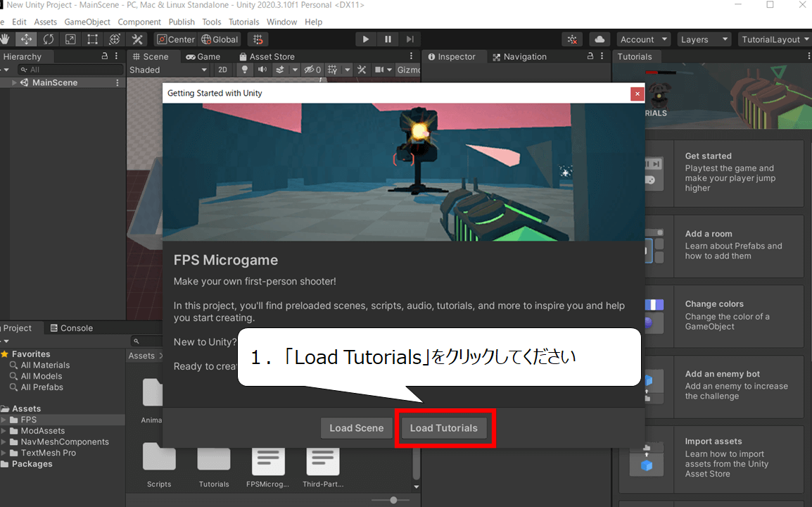
Task: Open the grid options dropdown arrow
Action: pyautogui.click(x=348, y=70)
